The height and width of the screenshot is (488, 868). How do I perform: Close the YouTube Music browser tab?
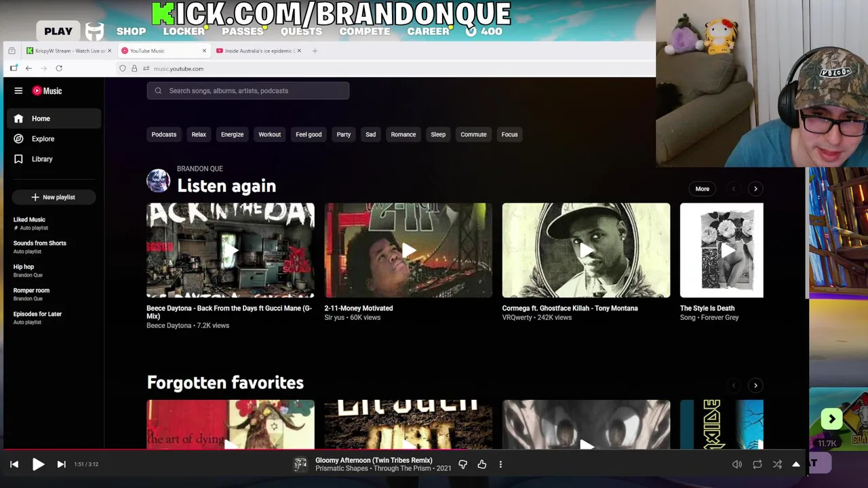204,51
